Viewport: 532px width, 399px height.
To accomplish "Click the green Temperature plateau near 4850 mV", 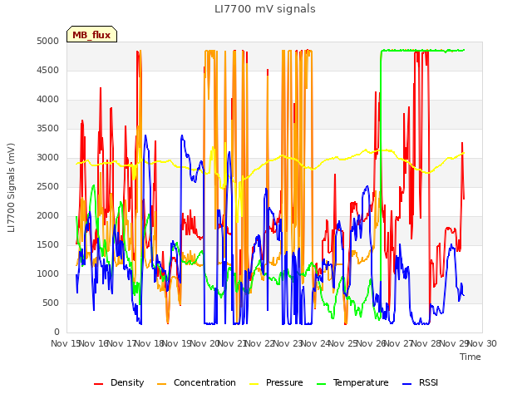I will tap(422, 51).
